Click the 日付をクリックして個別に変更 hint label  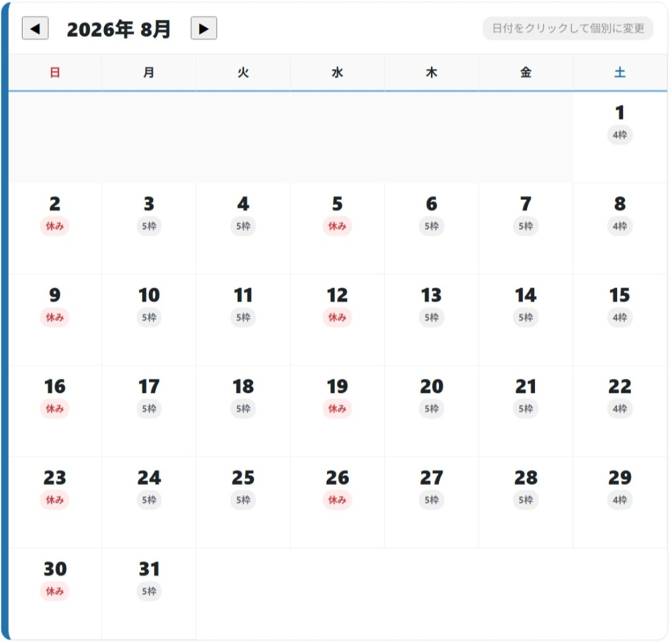click(568, 28)
